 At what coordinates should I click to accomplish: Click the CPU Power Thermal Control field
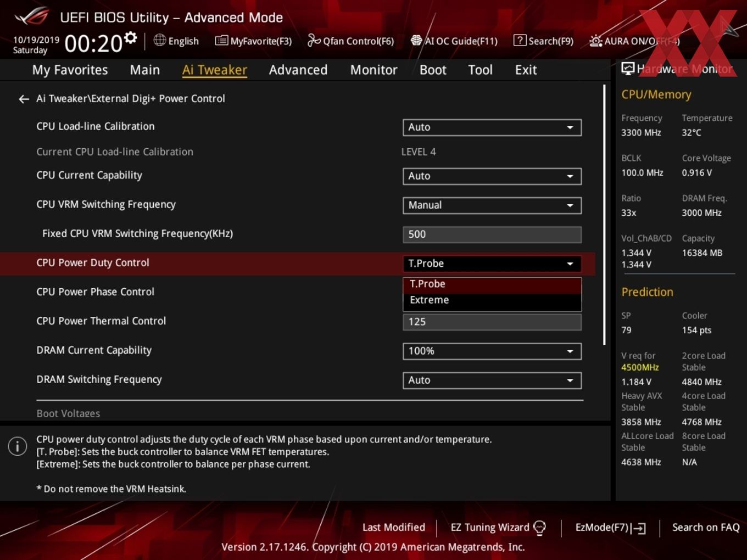[492, 322]
